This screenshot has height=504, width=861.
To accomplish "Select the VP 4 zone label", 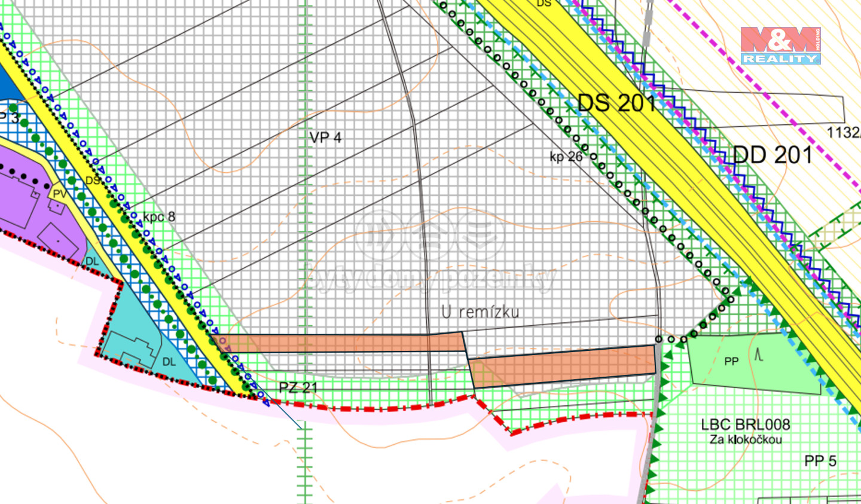I will [325, 138].
